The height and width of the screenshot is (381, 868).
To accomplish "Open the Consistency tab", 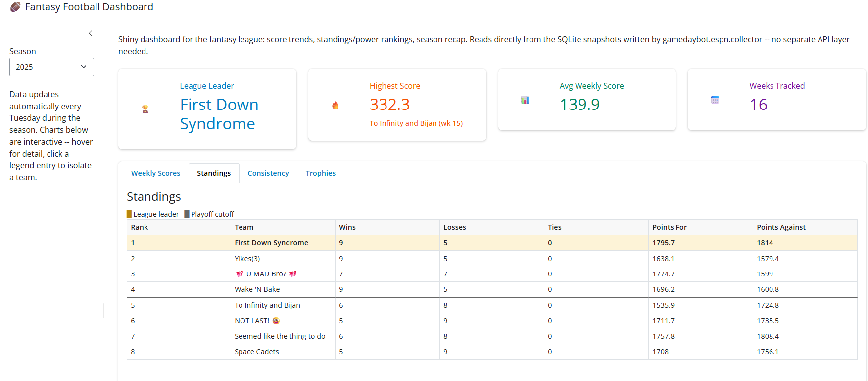I will [268, 173].
